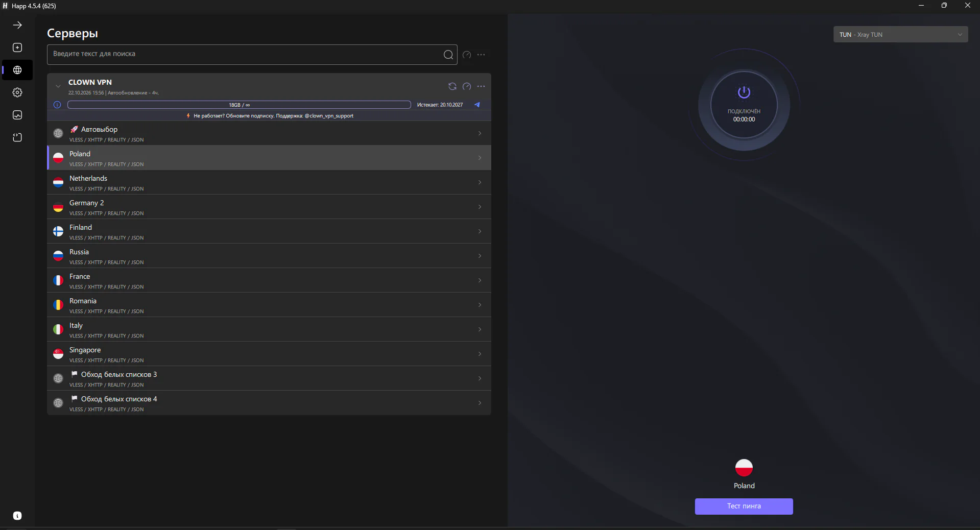
Task: Select the Poland server row
Action: (269, 158)
